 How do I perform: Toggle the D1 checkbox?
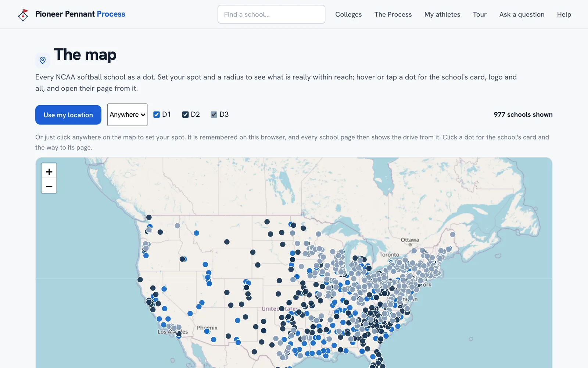(x=157, y=114)
